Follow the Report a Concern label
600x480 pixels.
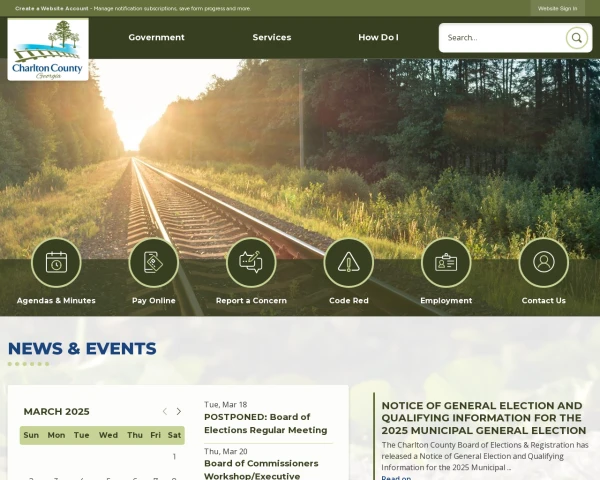251,300
